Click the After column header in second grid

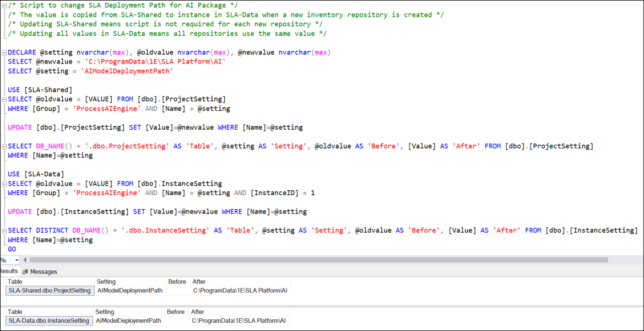[x=198, y=312]
